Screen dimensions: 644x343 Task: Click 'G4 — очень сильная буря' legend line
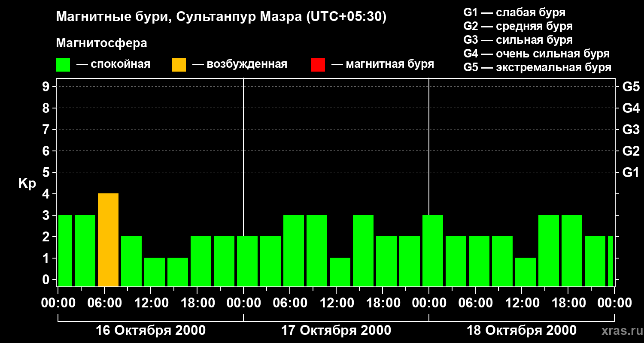tap(537, 54)
